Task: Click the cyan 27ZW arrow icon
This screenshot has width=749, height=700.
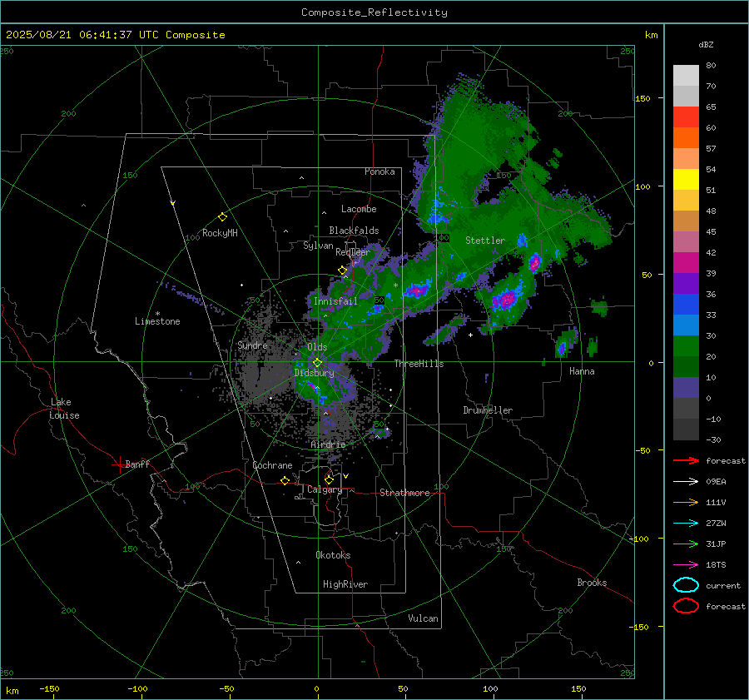Action: pos(686,524)
